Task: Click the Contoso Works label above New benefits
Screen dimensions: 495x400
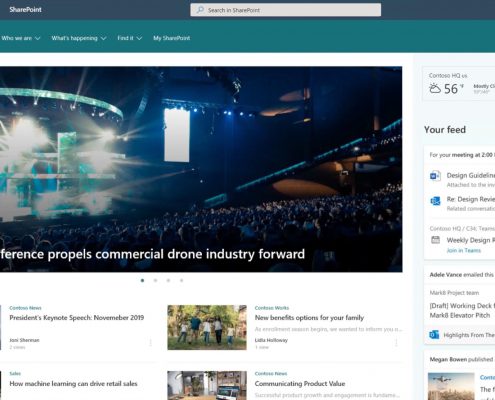Action: point(272,308)
